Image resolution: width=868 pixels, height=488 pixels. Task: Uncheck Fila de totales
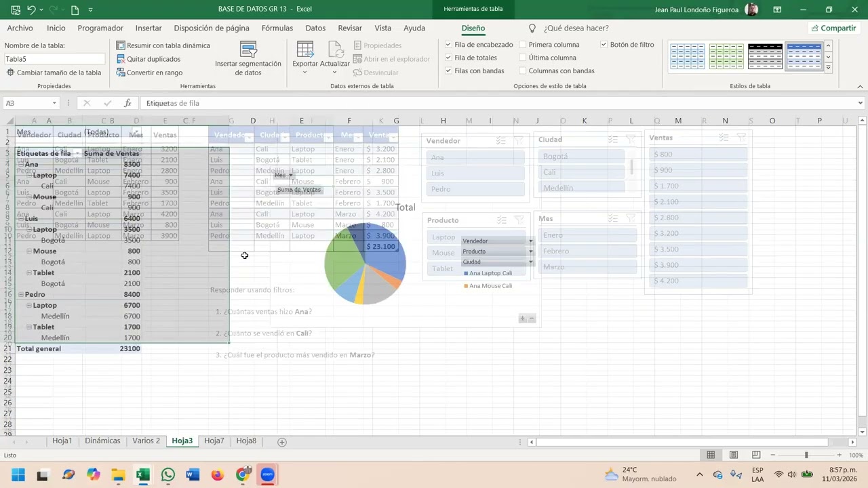448,58
